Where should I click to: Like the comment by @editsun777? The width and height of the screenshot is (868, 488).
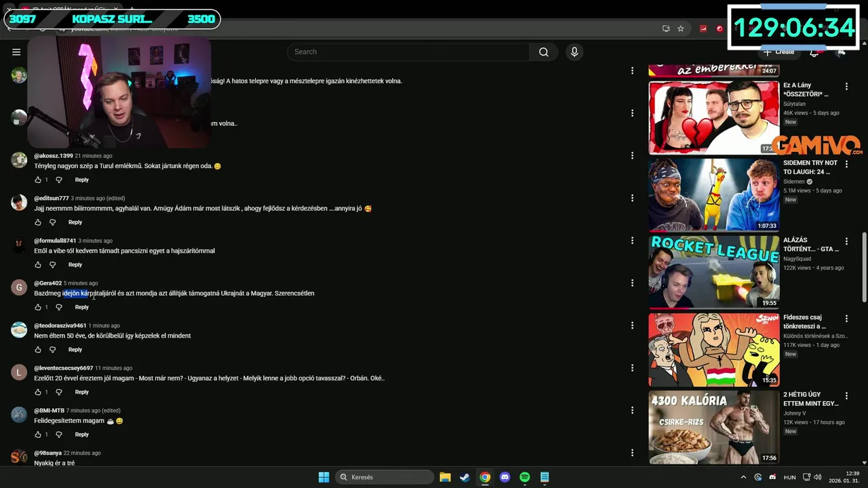(38, 222)
